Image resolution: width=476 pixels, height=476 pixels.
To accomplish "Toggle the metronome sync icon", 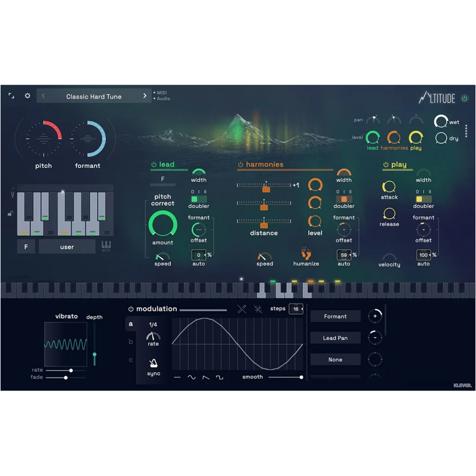I will (153, 363).
